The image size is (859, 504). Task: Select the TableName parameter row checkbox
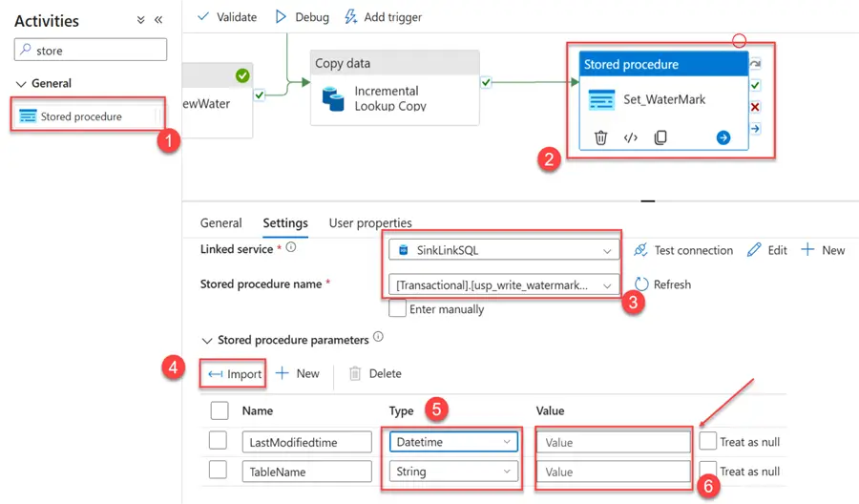click(219, 472)
